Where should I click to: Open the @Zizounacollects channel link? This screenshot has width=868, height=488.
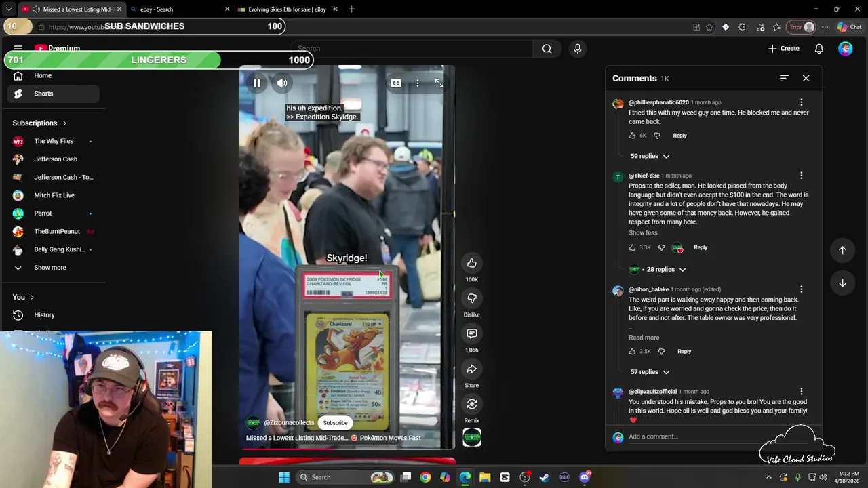tap(289, 422)
